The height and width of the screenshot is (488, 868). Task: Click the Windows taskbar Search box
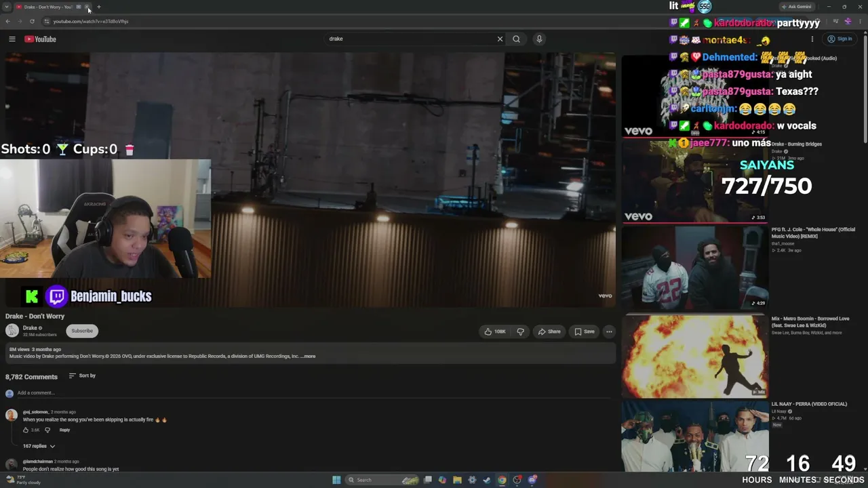382,480
